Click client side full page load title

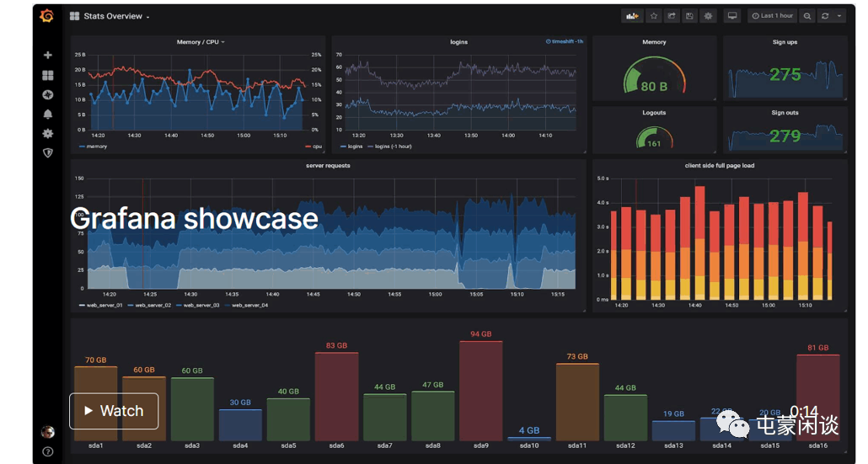720,165
